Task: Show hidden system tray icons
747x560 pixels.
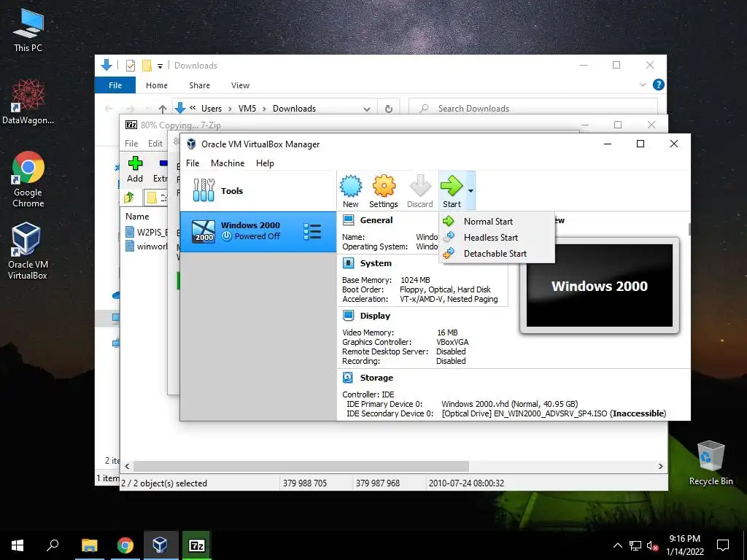Action: click(x=617, y=545)
